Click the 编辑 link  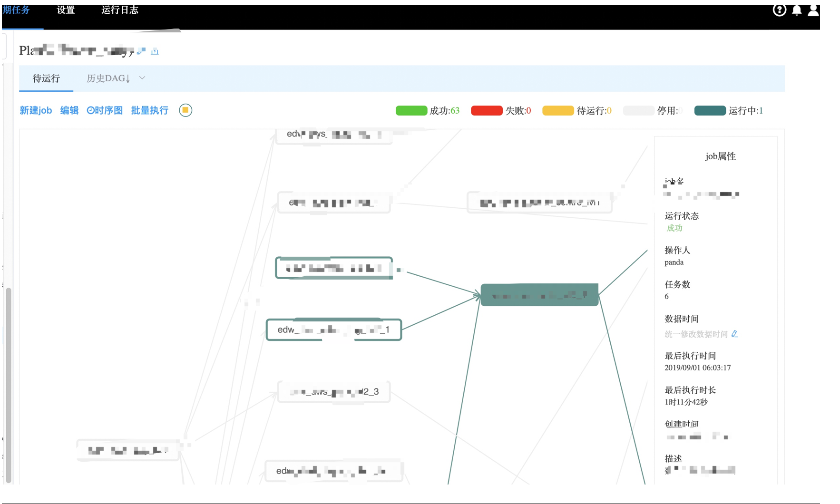click(x=69, y=110)
